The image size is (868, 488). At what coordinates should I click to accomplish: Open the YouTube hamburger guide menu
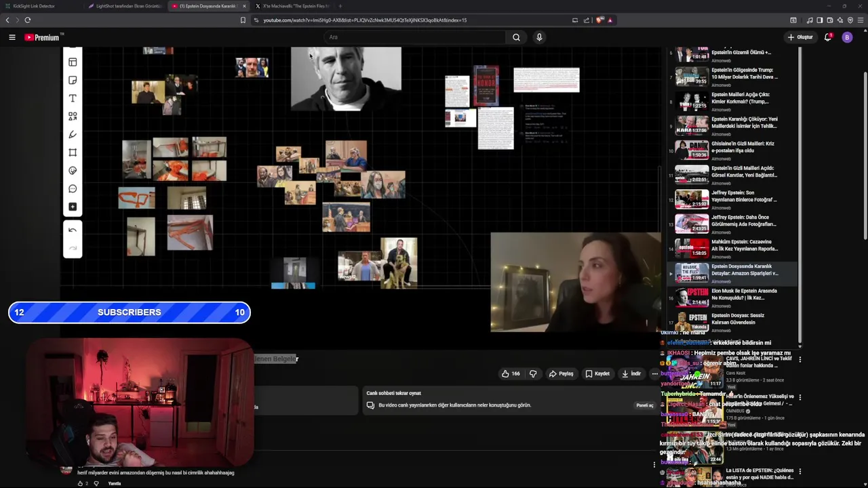(x=12, y=37)
